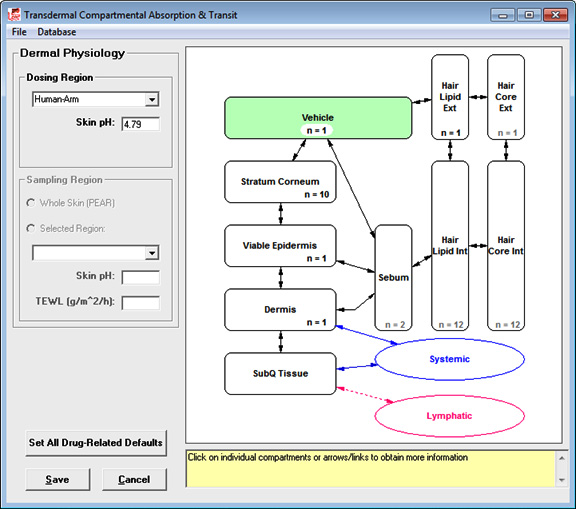Click the Cancel button
The width and height of the screenshot is (576, 509).
[134, 479]
